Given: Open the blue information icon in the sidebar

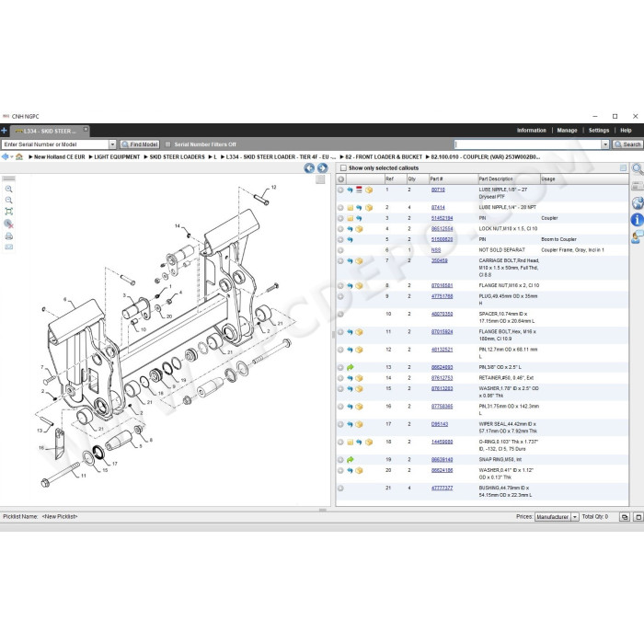Looking at the screenshot, I should (638, 220).
